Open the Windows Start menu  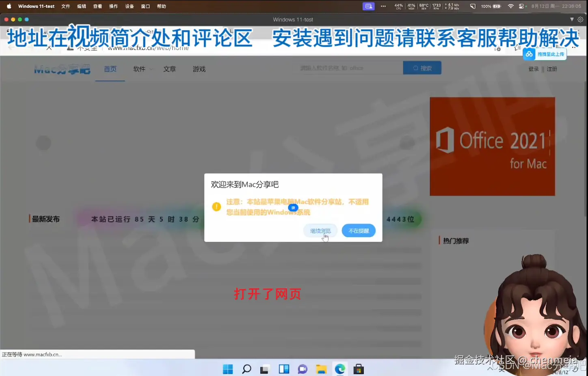tap(228, 369)
